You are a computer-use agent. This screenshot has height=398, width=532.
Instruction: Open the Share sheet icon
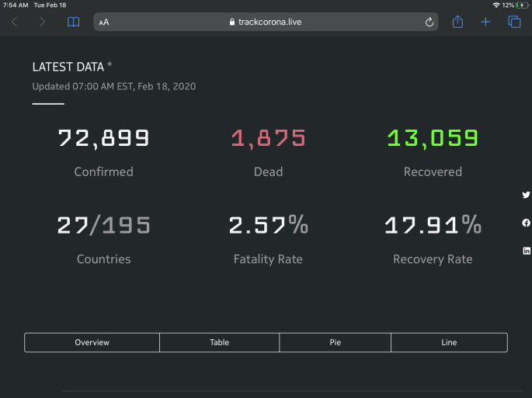[457, 22]
